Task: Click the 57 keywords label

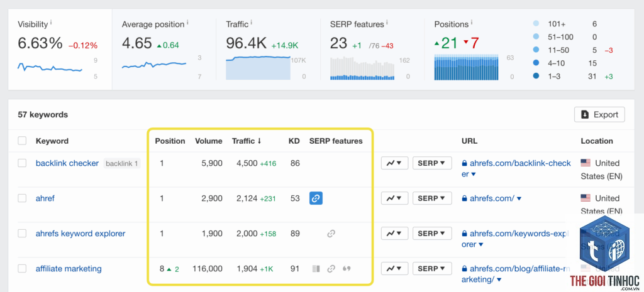Action: 43,115
